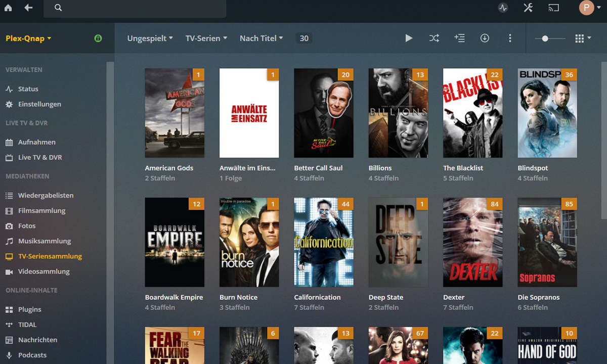The image size is (607, 364).
Task: Open the Nach Titel sort dropdown
Action: tap(262, 38)
